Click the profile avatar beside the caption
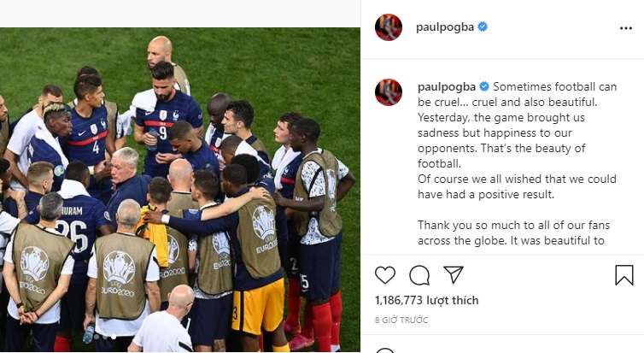 click(x=388, y=92)
